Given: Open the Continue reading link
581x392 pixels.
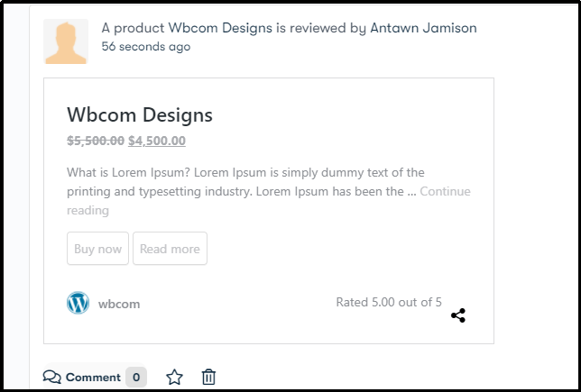Looking at the screenshot, I should tap(269, 201).
